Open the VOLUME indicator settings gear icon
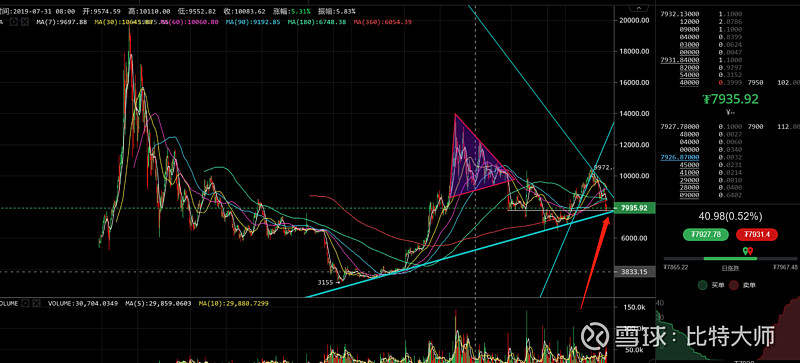 26,303
